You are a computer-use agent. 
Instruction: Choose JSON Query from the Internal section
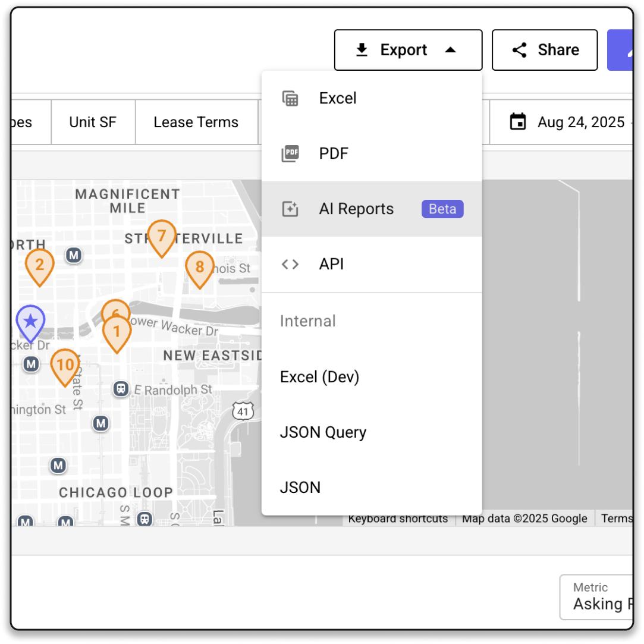point(323,432)
